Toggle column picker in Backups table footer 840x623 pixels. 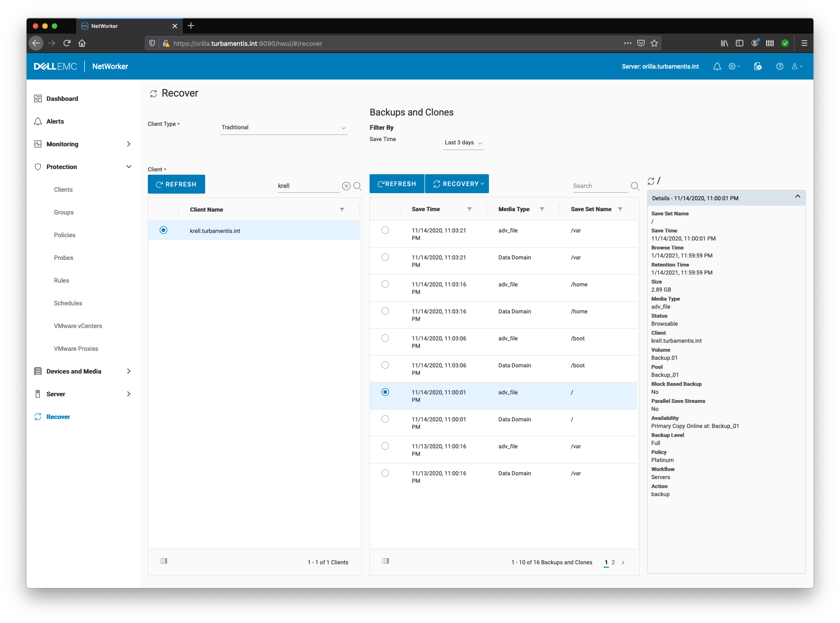[386, 561]
